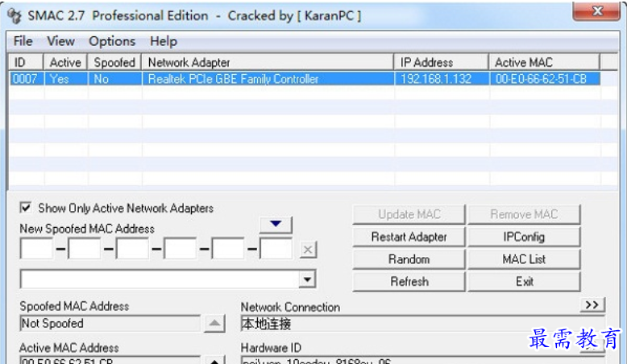Sort by Active MAC column header
Viewport: 627px width, 364px height.
545,62
